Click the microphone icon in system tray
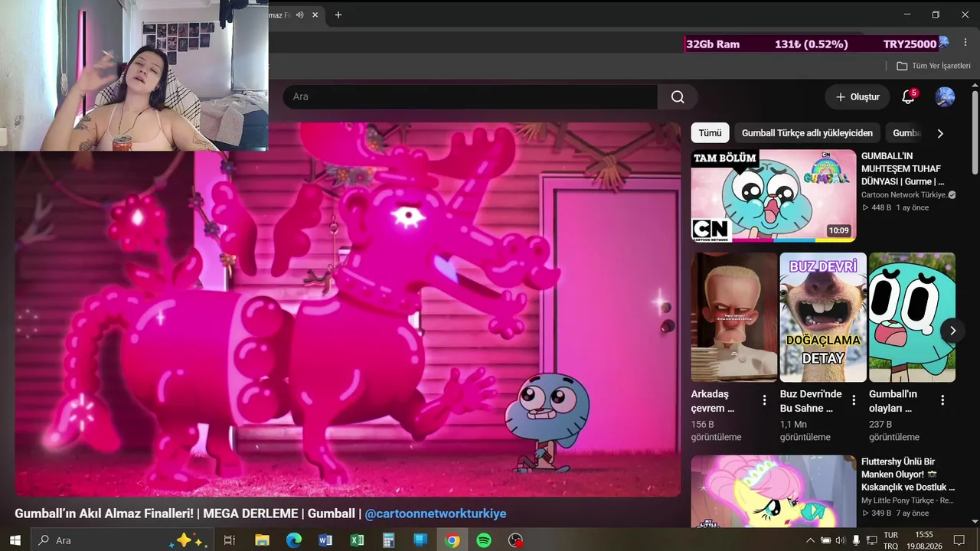This screenshot has width=980, height=551. pyautogui.click(x=856, y=540)
